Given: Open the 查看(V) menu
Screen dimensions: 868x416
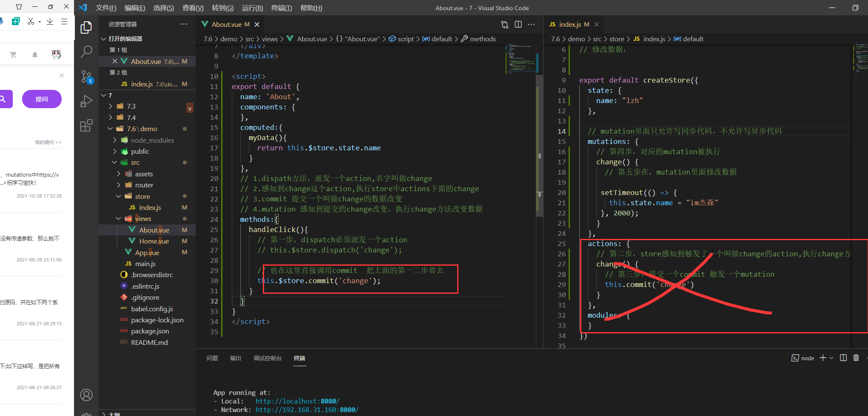Looking at the screenshot, I should click(193, 8).
